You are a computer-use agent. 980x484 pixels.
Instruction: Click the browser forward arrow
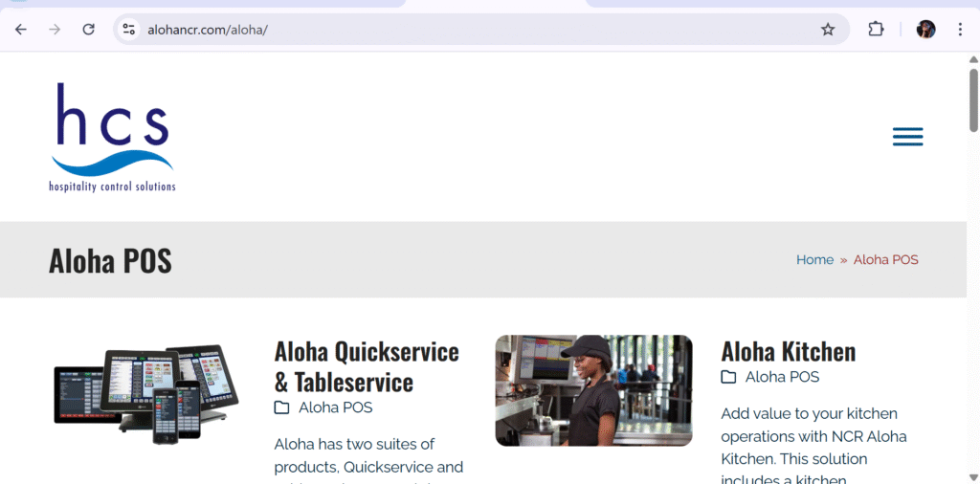point(55,30)
